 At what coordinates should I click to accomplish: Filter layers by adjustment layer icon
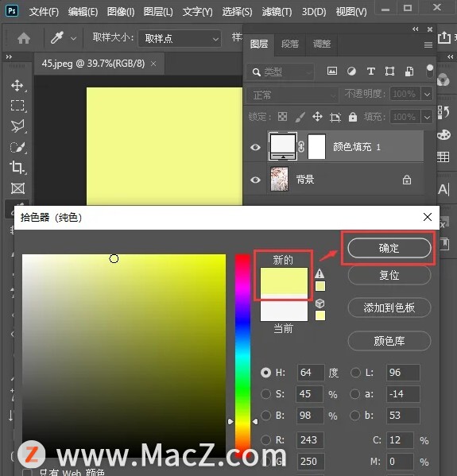click(x=351, y=72)
